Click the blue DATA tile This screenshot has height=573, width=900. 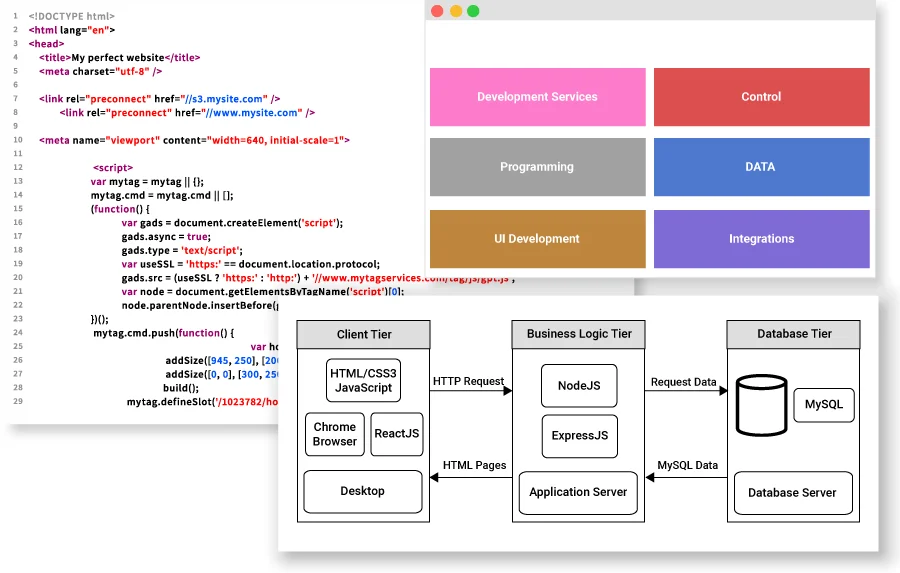tap(761, 167)
